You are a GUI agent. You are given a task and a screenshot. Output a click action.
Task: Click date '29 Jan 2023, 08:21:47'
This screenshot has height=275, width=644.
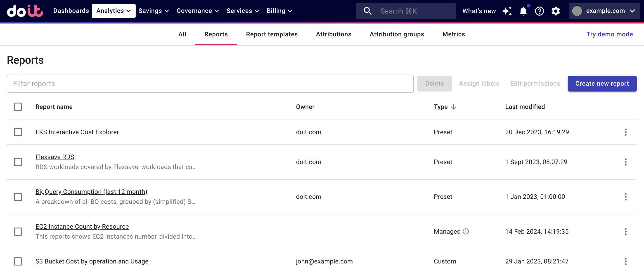pos(537,261)
